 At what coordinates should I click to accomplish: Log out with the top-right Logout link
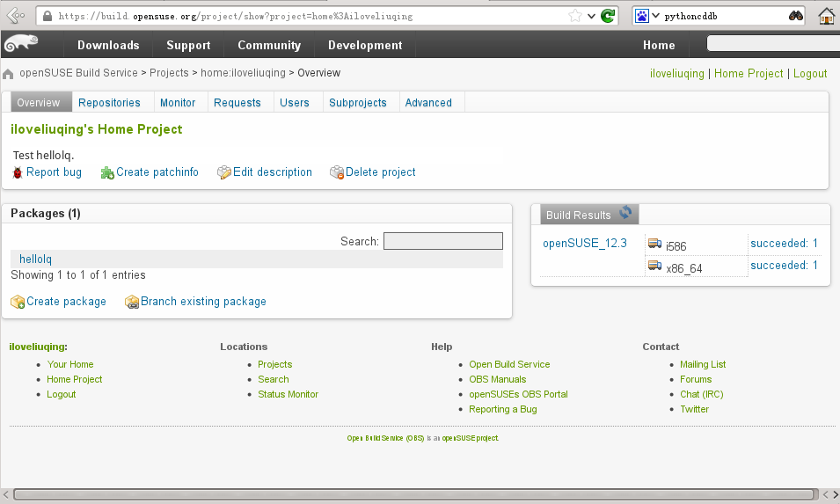click(810, 73)
